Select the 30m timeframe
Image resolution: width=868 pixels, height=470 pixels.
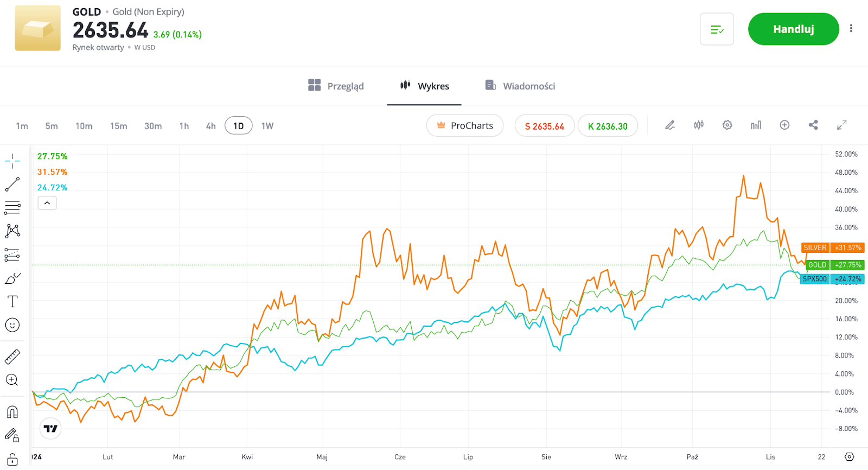pyautogui.click(x=153, y=126)
